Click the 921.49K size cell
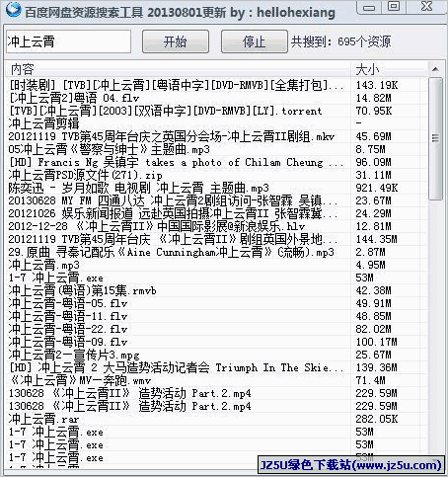 (377, 188)
